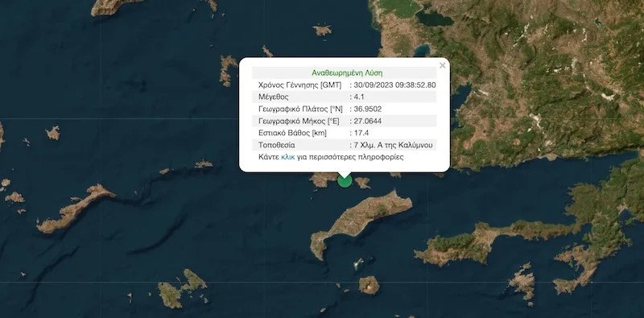The width and height of the screenshot is (644, 318).
Task: Click the Μέγεθος row label
Action: [x=274, y=97]
